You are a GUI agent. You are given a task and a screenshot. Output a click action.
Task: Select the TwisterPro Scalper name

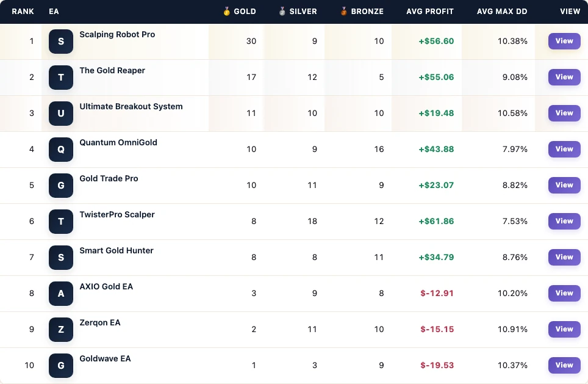(117, 215)
